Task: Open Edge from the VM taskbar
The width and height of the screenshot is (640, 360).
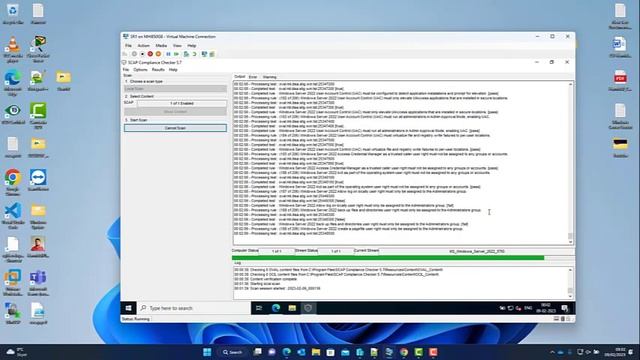Action: tap(276, 308)
